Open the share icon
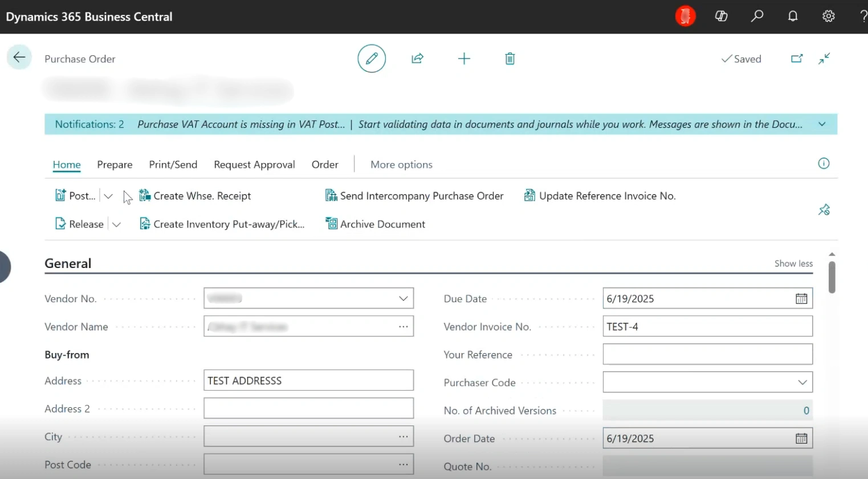Viewport: 868px width, 479px height. coord(418,58)
